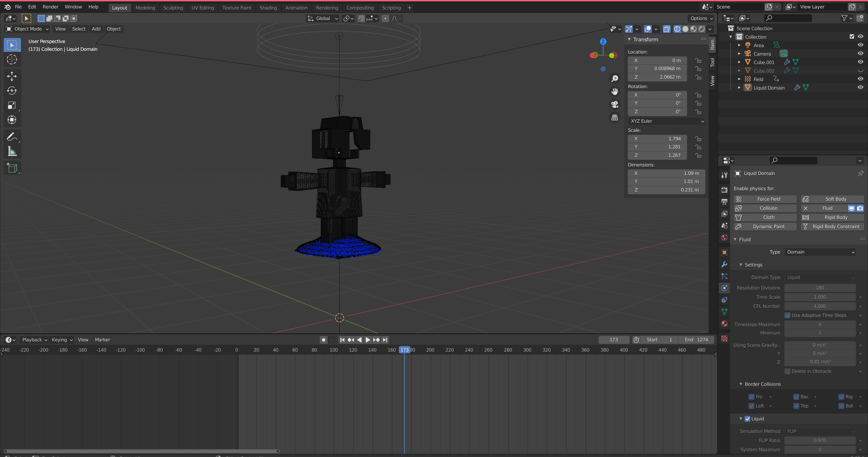This screenshot has height=457, width=868.
Task: Click the viewport zoom magnifier icon
Action: (x=615, y=79)
